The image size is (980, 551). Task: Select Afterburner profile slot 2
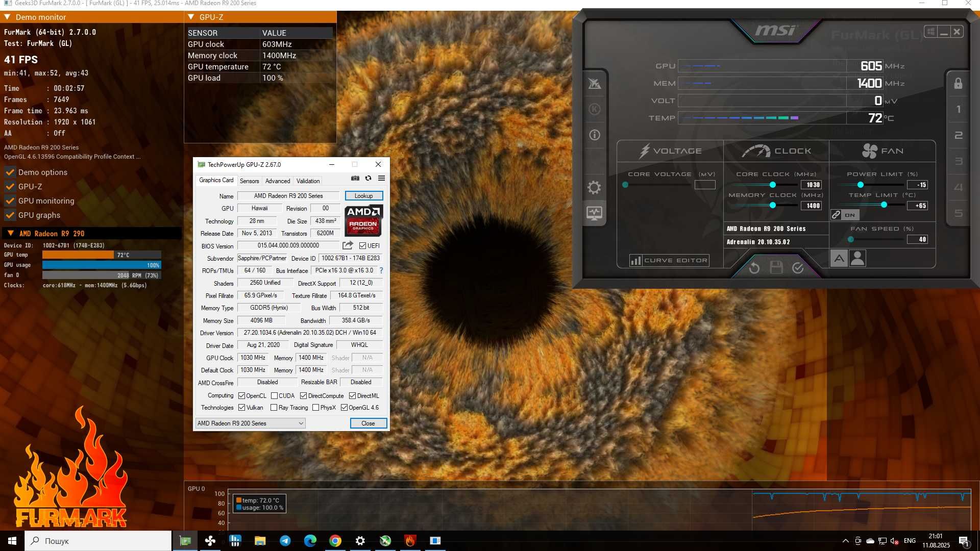[x=958, y=135]
